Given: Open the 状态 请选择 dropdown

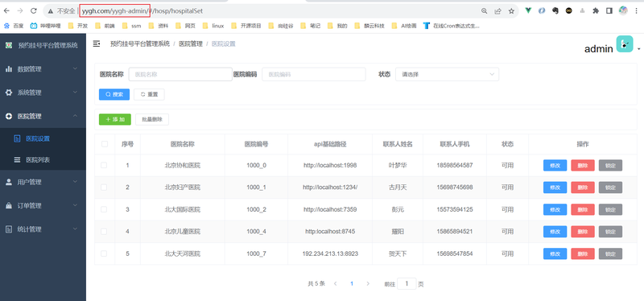Looking at the screenshot, I should [x=447, y=74].
